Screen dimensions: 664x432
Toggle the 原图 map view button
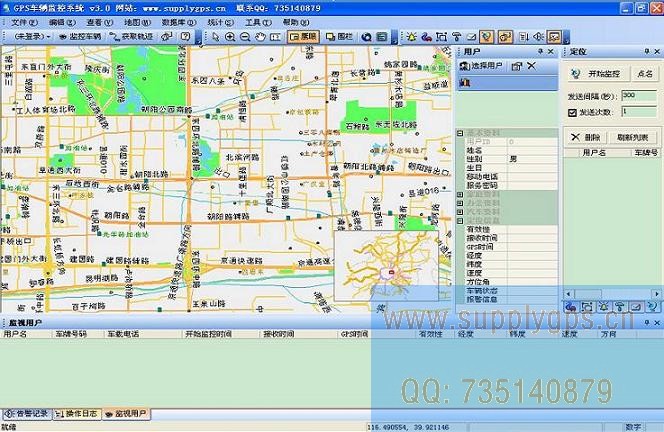(x=304, y=37)
